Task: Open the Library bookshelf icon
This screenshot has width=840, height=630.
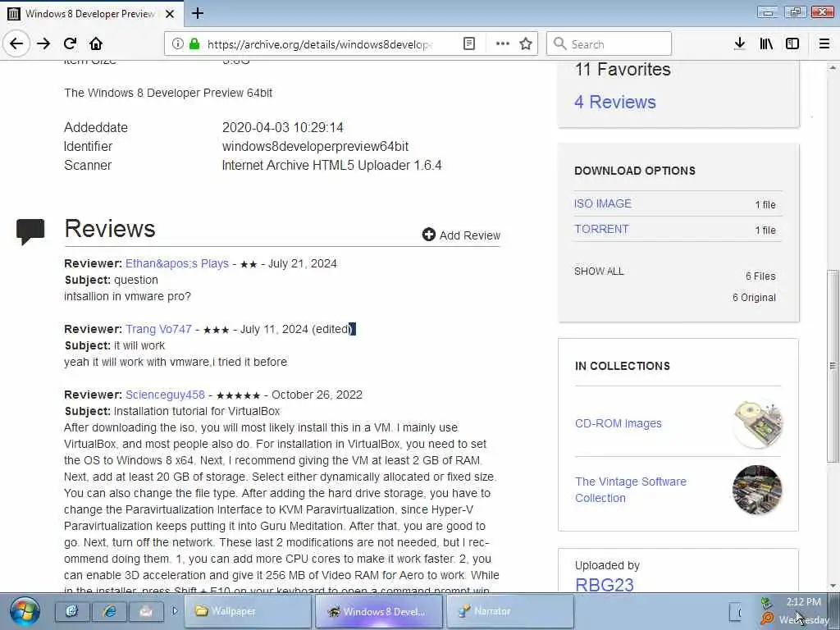Action: coord(766,43)
